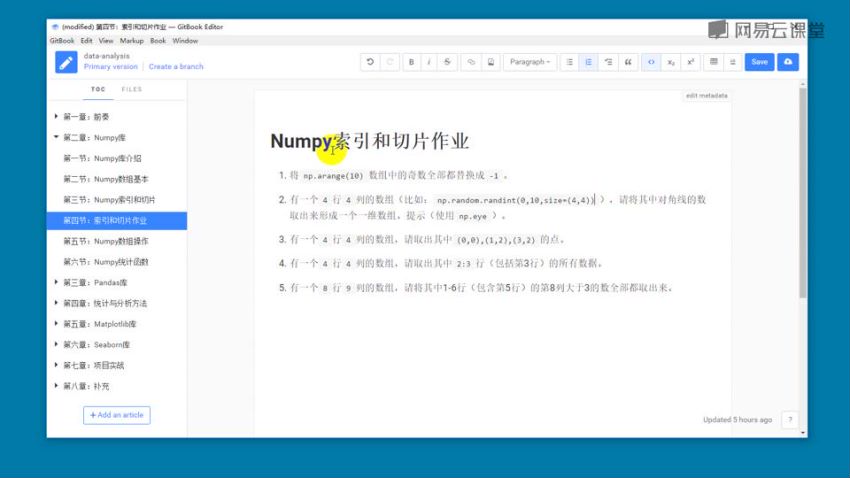The height and width of the screenshot is (478, 850).
Task: Open the Markup menu
Action: point(132,41)
